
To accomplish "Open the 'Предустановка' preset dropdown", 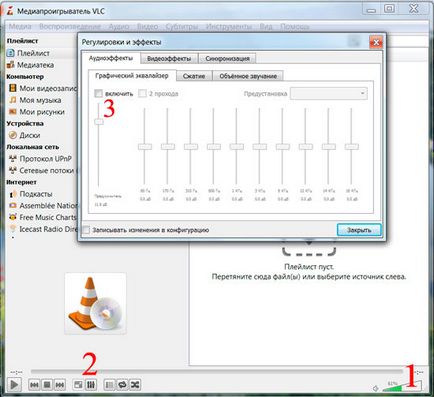I will pyautogui.click(x=329, y=94).
